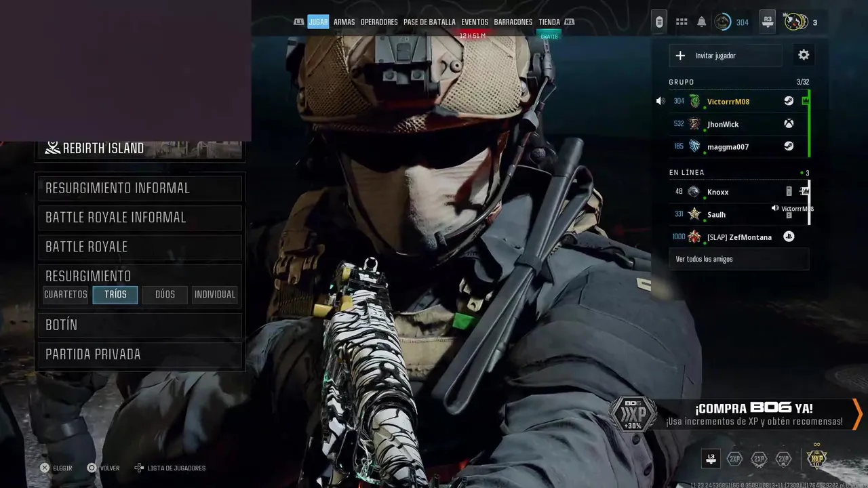The height and width of the screenshot is (488, 868).
Task: Select BATTLE ROYALE INFORMAL mode
Action: [140, 218]
